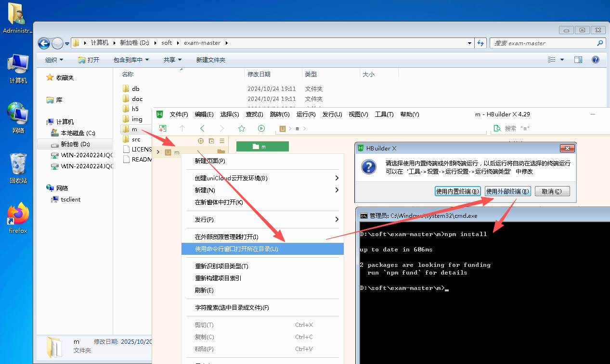This screenshot has width=610, height=364.
Task: Open the 运行(R) menu in HBuilder
Action: click(306, 114)
